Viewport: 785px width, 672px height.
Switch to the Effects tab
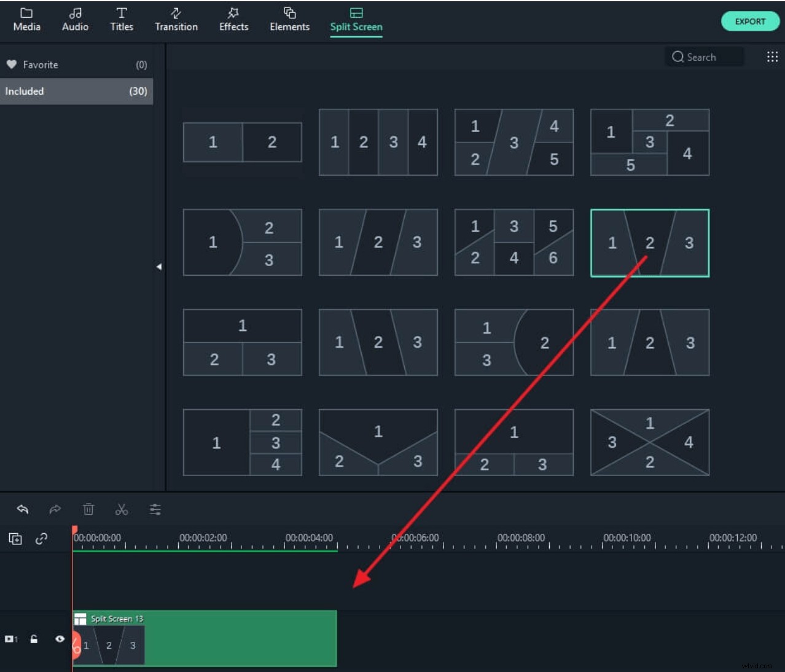(x=233, y=20)
